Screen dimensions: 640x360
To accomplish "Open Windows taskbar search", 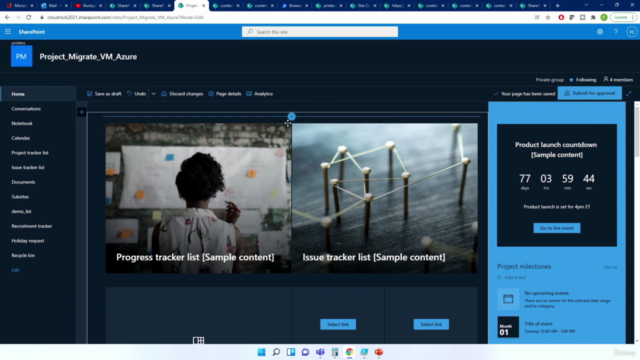I will pos(276,352).
